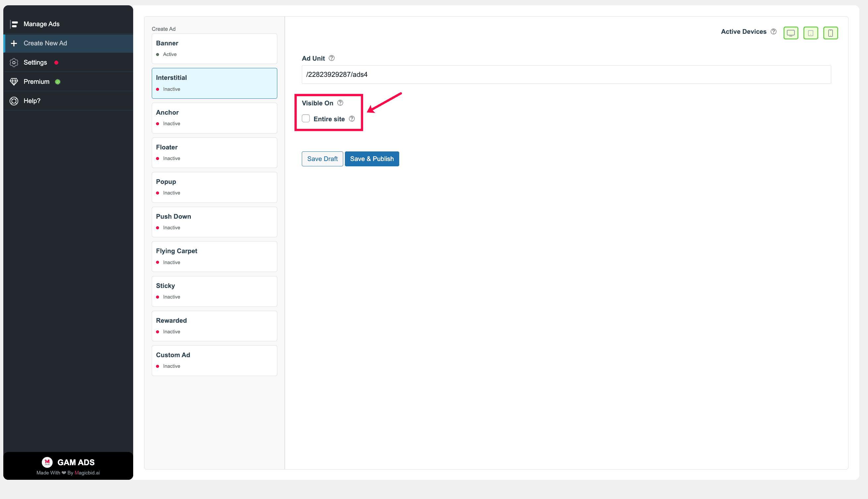Click the help icon next to Entire site
This screenshot has width=868, height=499.
(x=352, y=119)
